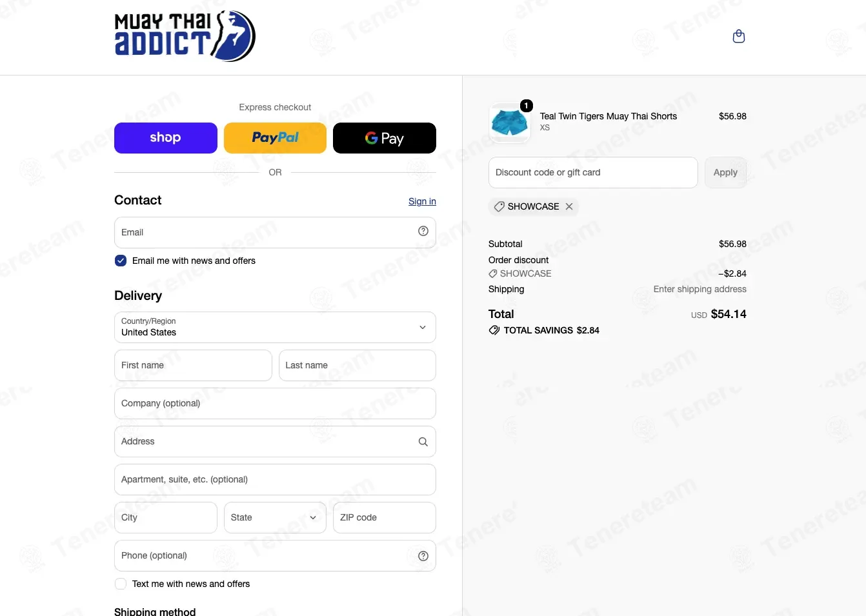866x616 pixels.
Task: Click the SHOWCASE tag icon in the chip
Action: 499,206
